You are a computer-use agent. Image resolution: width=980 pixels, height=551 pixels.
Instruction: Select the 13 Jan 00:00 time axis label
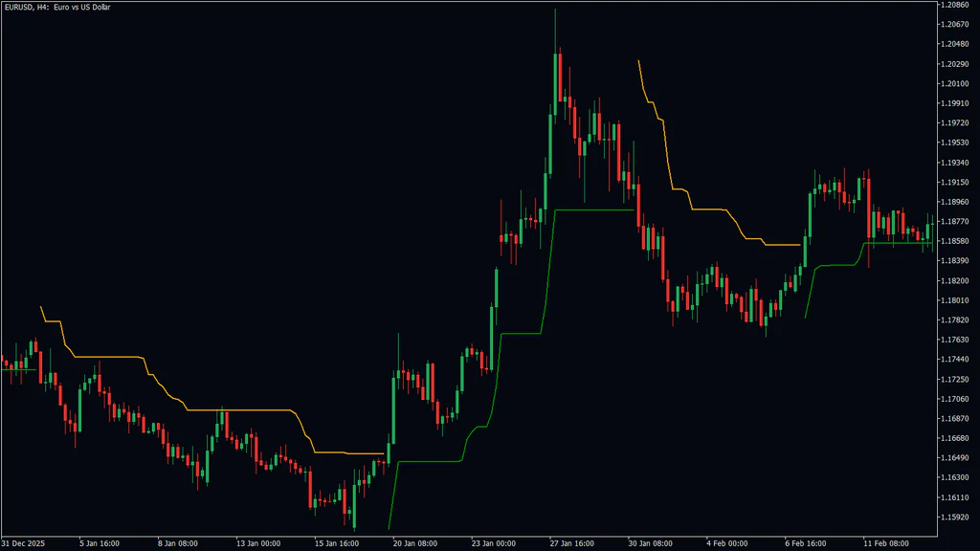tap(258, 543)
